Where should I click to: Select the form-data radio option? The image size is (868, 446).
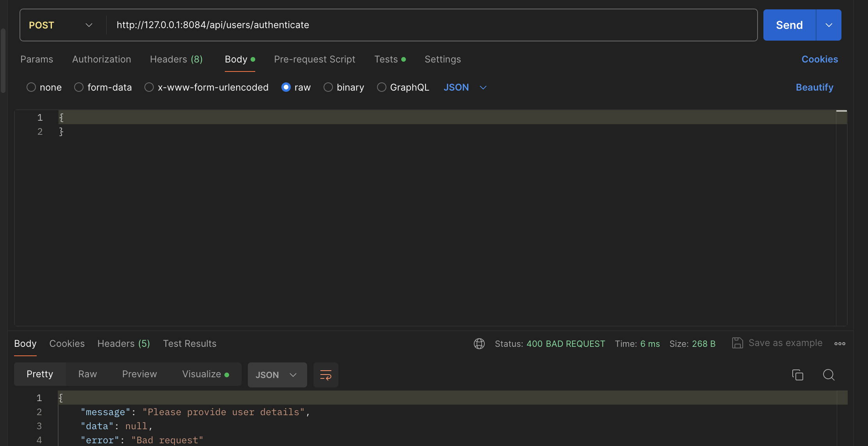[79, 87]
